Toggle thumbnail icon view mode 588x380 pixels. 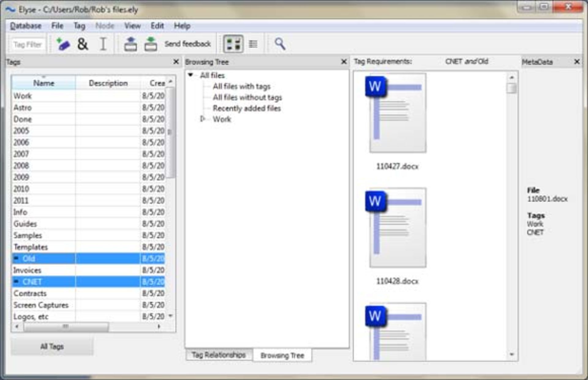233,44
